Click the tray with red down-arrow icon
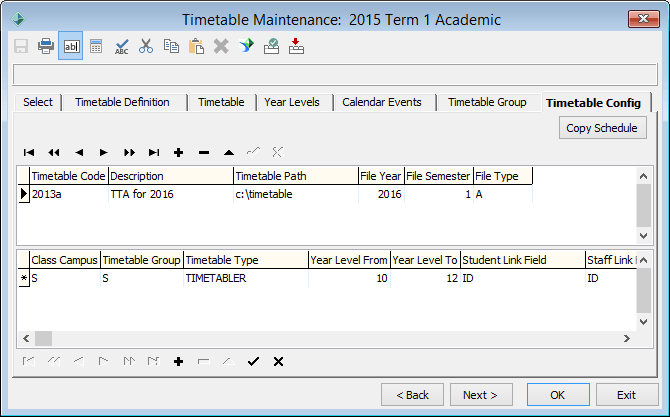The height and width of the screenshot is (417, 670). [x=296, y=46]
